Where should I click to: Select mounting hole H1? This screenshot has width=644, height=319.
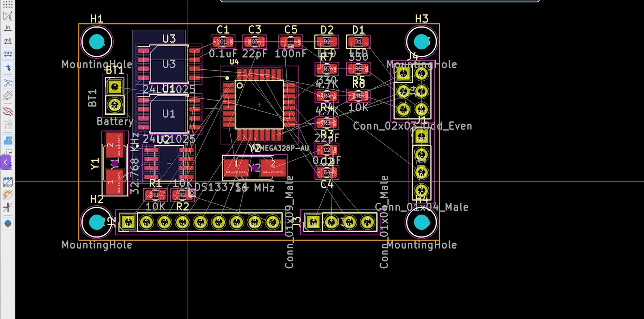pyautogui.click(x=97, y=42)
